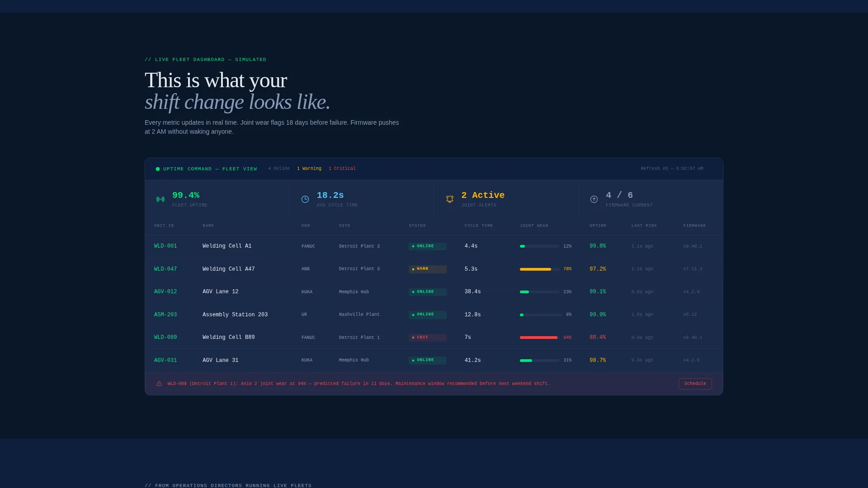Click the 'Detroit Plant 1' site cell
This screenshot has height=488, width=868.
click(359, 338)
